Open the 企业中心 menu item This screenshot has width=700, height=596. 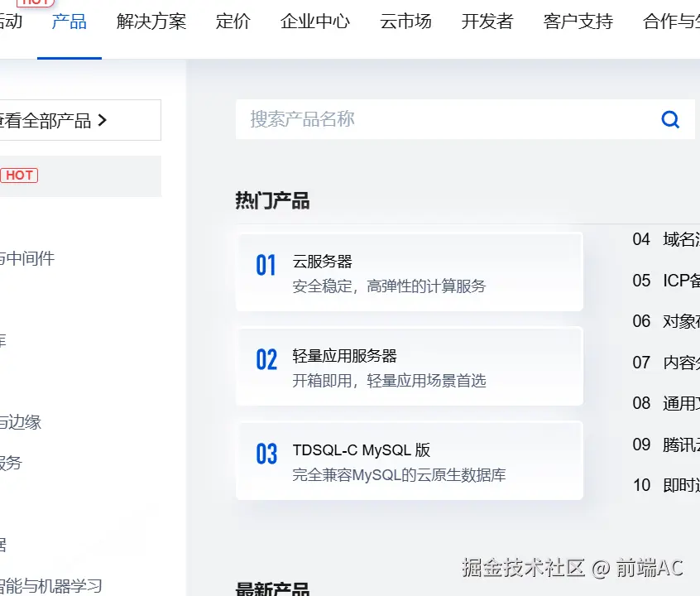[315, 22]
